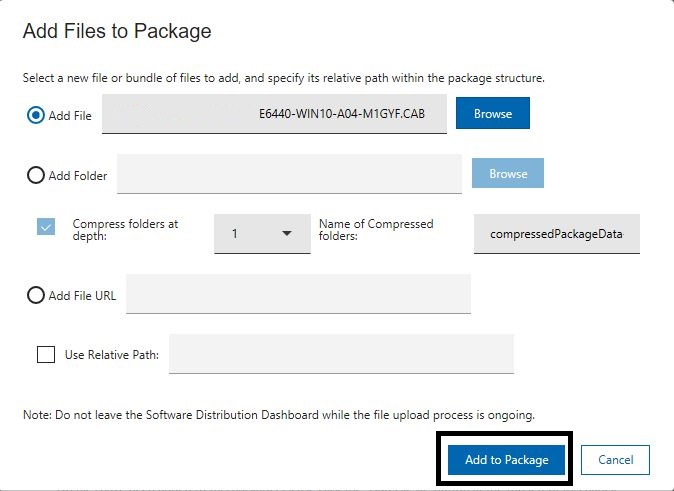The width and height of the screenshot is (674, 491).
Task: Cancel the Add Files dialog
Action: coord(615,460)
